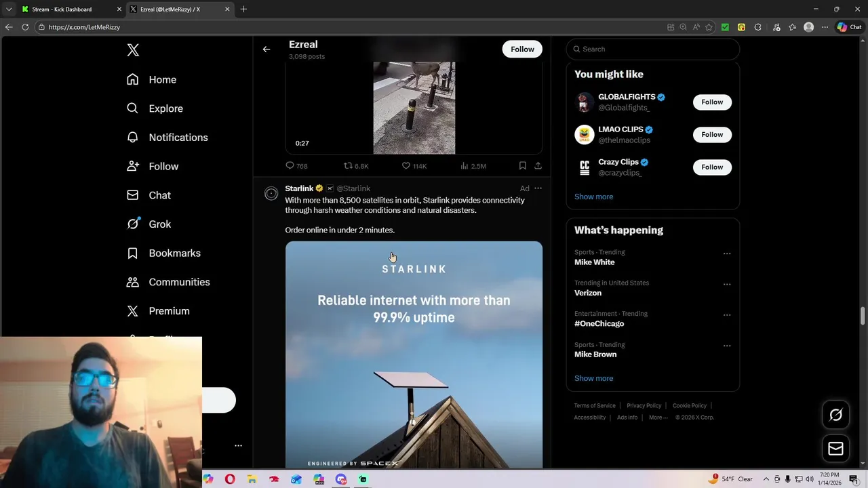Open view analytics showing 2.5M
The width and height of the screenshot is (868, 488).
tap(473, 166)
